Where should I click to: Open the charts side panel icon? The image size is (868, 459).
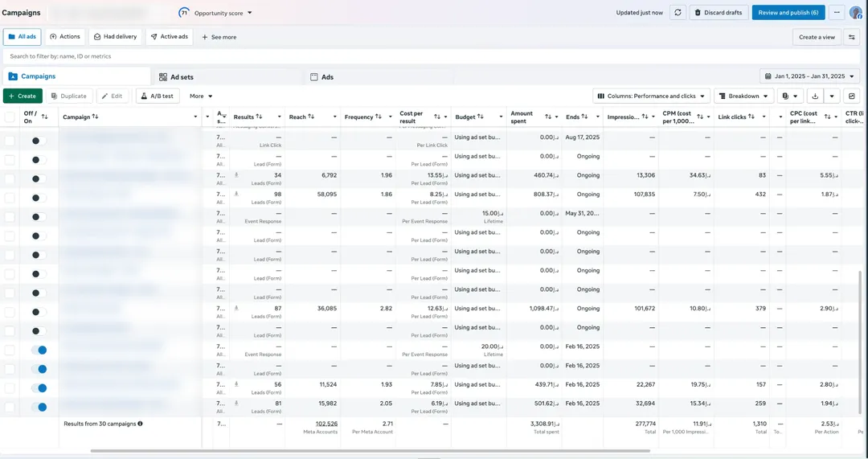[852, 96]
